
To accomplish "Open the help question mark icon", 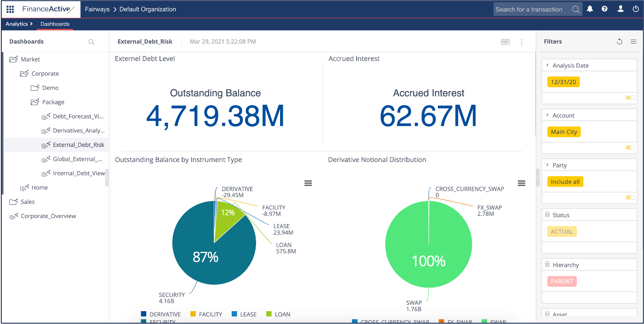I will click(x=605, y=9).
